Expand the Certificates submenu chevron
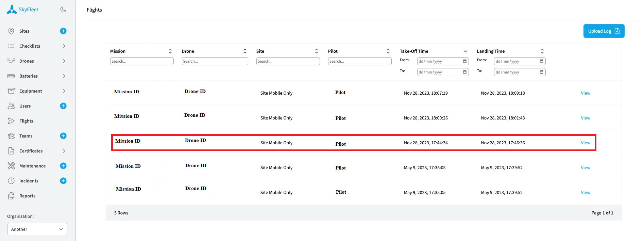The width and height of the screenshot is (644, 241). [x=64, y=151]
